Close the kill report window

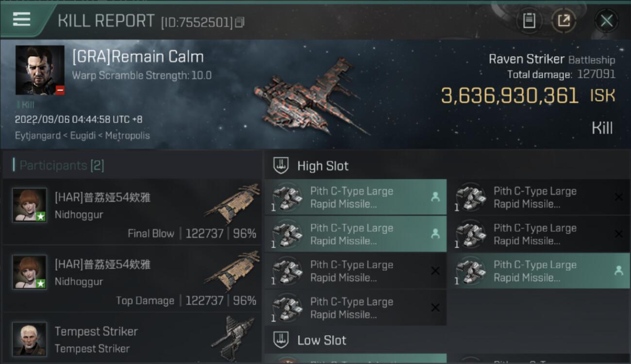coord(606,20)
